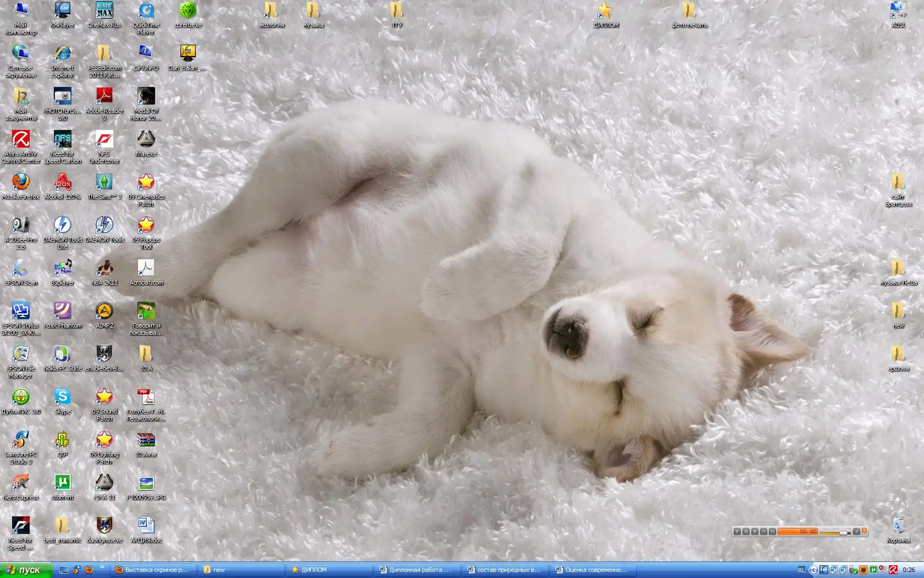The image size is (924, 578).
Task: Select the Avira AntiVir Control Center icon
Action: 20,139
